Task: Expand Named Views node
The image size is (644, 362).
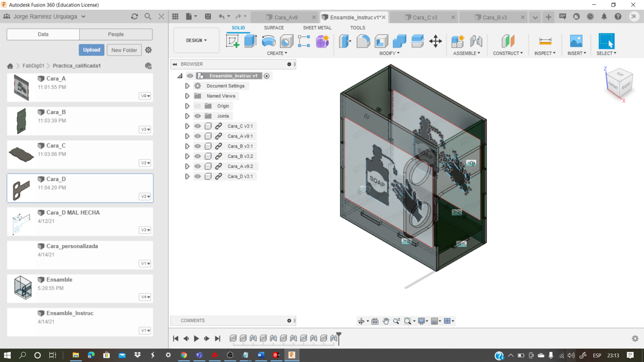Action: pos(187,96)
